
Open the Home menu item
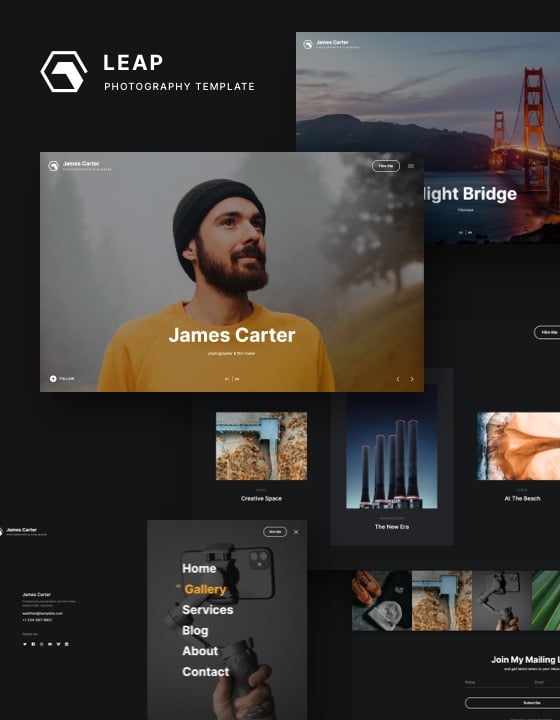click(199, 568)
